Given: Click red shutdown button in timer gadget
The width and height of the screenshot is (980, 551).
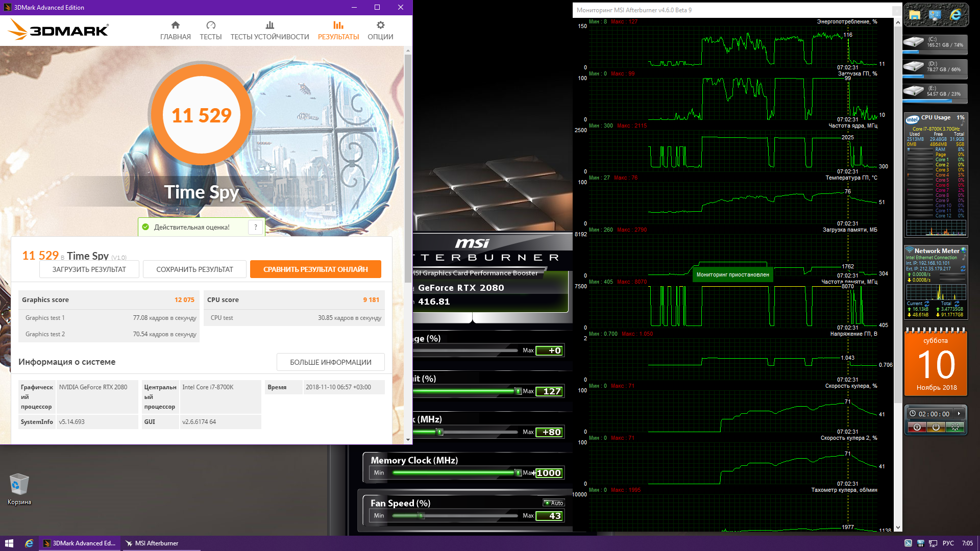Looking at the screenshot, I should (x=917, y=427).
